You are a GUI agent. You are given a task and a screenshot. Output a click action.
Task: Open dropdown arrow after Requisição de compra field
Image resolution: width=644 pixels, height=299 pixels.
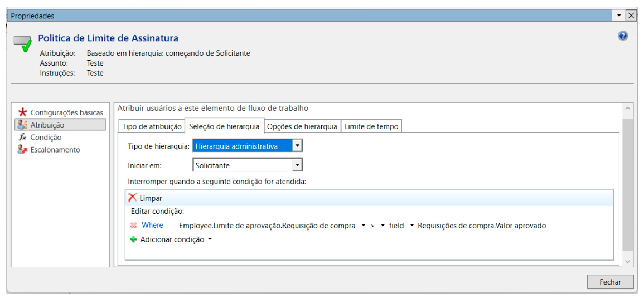click(x=364, y=226)
